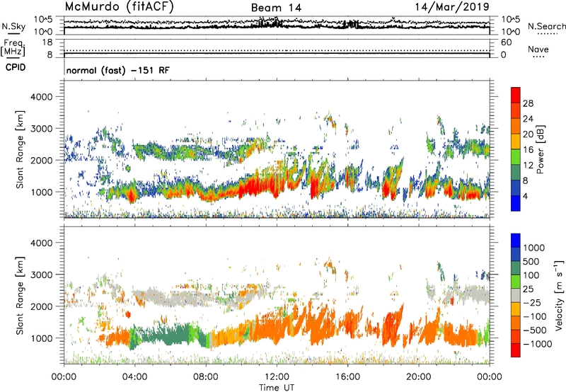The width and height of the screenshot is (566, 392).
Task: Select the 12:00 time axis label
Action: (277, 377)
